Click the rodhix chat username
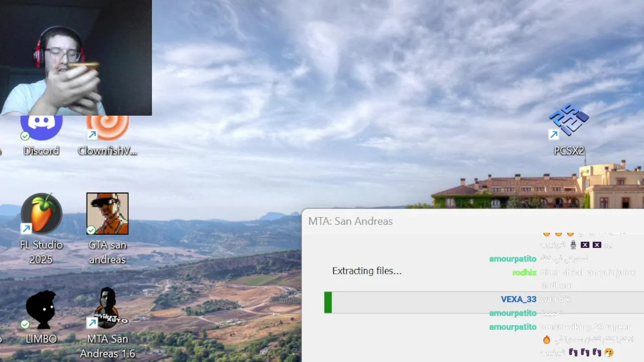Screen dimensions: 644x362 (524, 273)
